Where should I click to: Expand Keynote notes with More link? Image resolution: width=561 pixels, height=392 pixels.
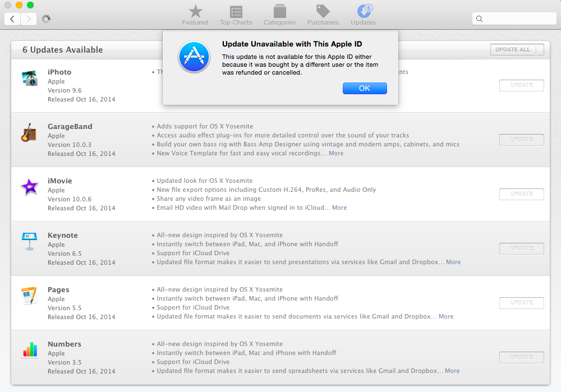point(453,262)
